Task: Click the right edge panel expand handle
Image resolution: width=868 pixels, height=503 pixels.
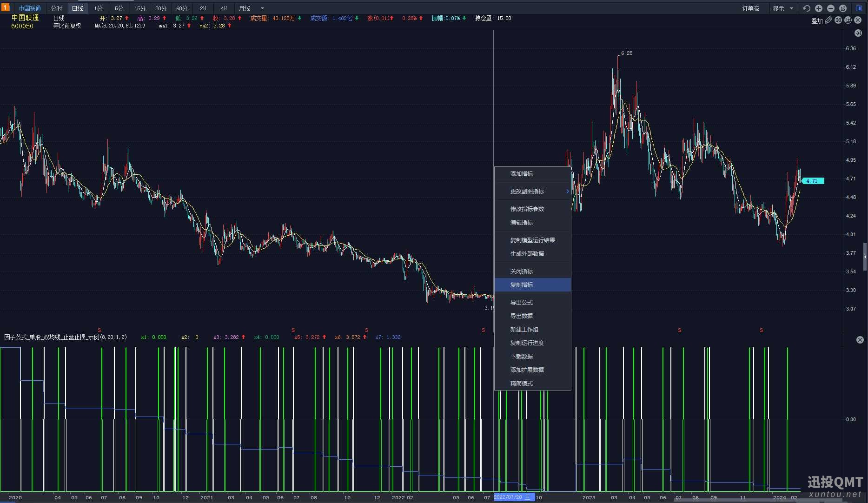Action: pos(865,257)
